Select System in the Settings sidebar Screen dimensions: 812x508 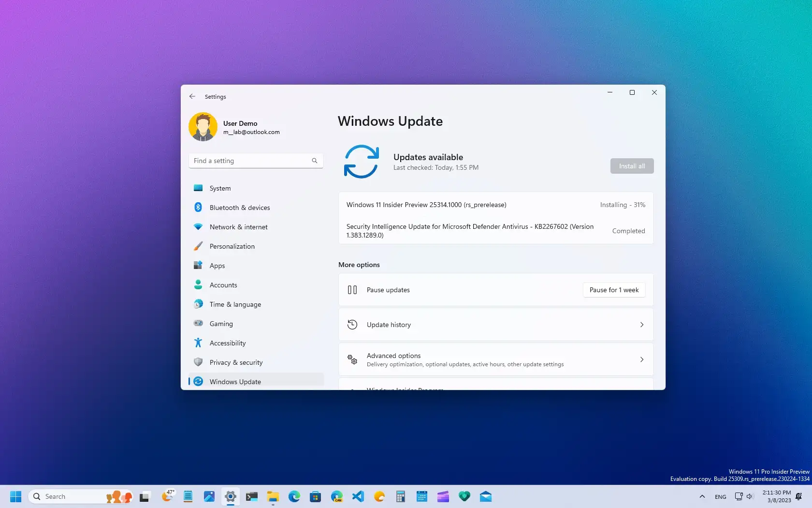tap(256, 188)
